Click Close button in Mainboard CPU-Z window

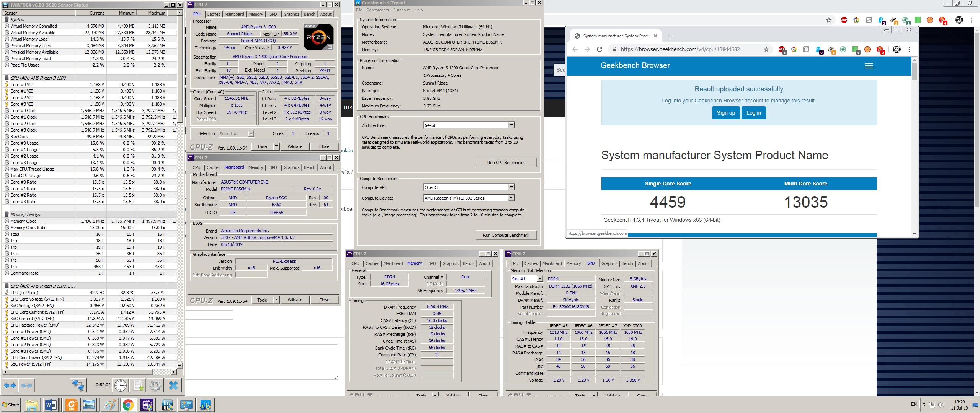coord(324,300)
